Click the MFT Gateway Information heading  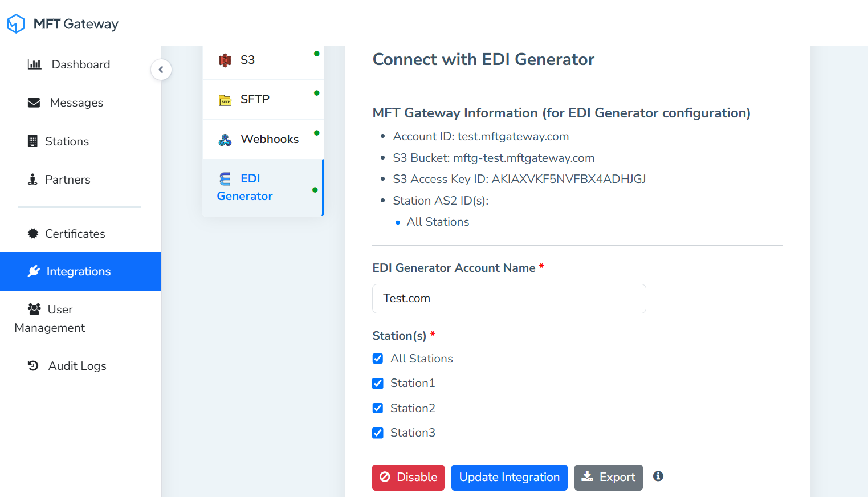[561, 113]
